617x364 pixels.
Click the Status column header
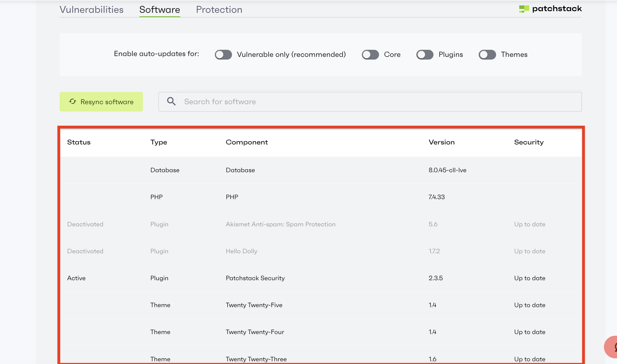[79, 142]
